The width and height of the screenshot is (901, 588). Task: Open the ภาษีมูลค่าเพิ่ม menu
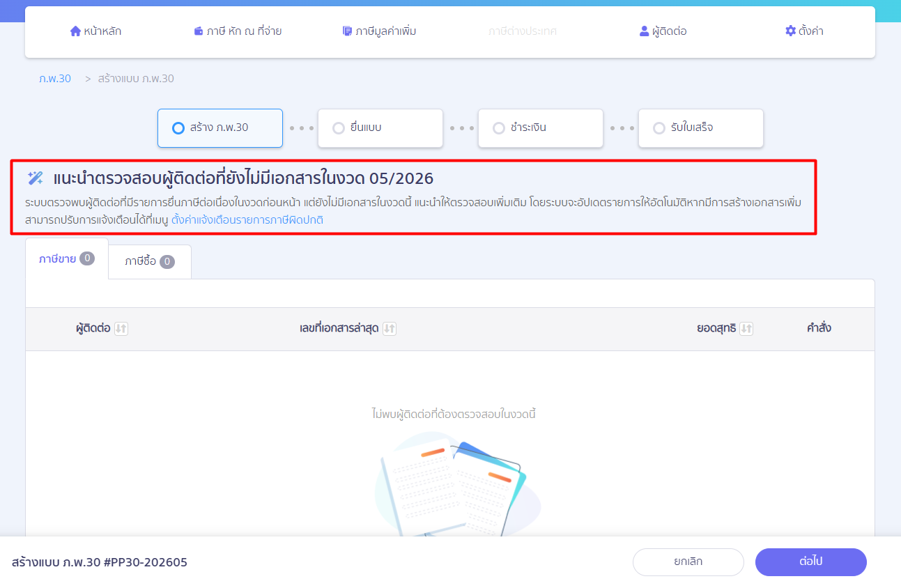380,31
